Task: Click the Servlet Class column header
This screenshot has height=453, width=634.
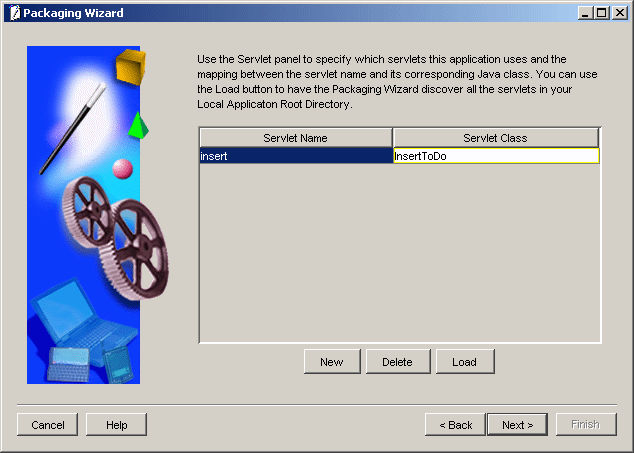Action: click(496, 138)
